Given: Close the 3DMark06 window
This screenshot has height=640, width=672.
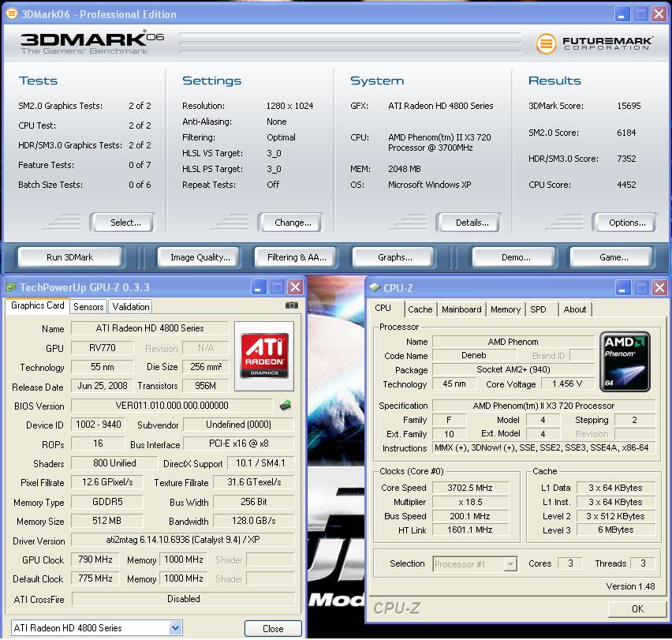Looking at the screenshot, I should pos(659,14).
